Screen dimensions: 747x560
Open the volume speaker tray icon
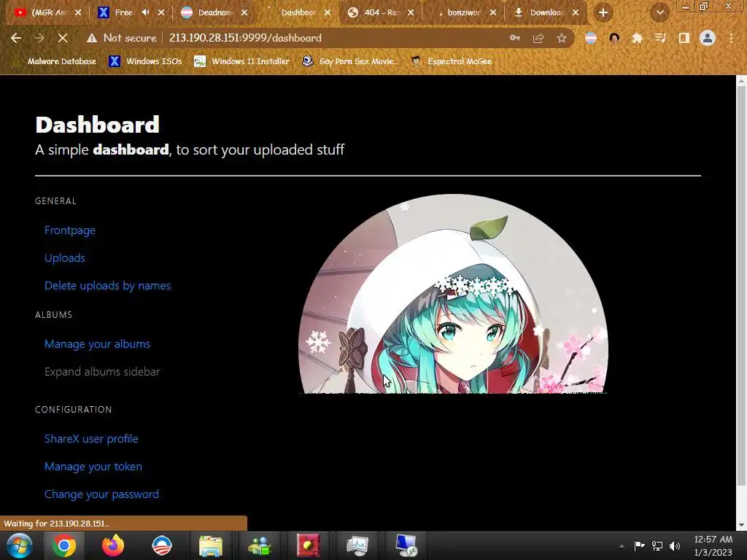tap(675, 545)
